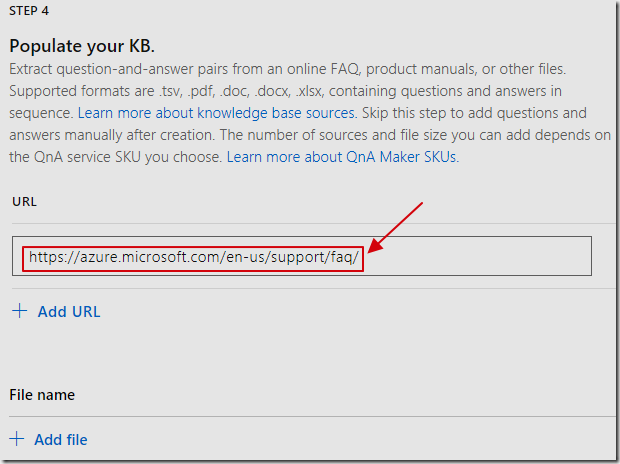The height and width of the screenshot is (464, 620).
Task: Place cursor on the azure.microsoft.com faq URL text
Action: 193,258
